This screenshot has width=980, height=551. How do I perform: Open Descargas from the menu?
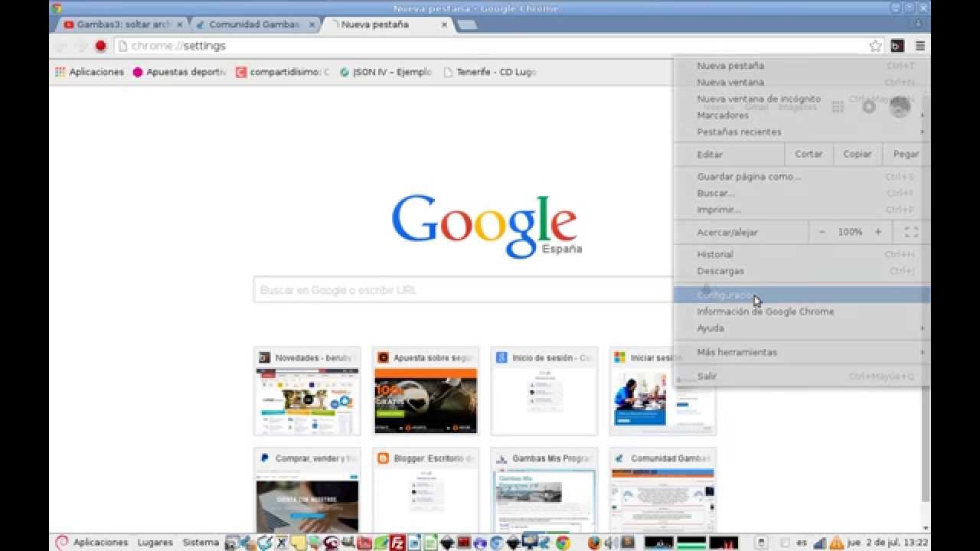(x=802, y=271)
